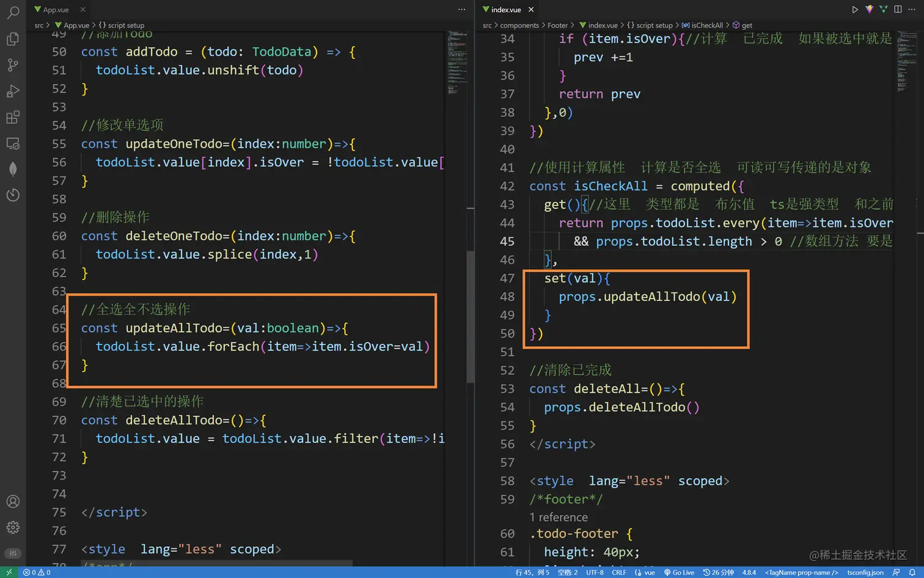Click the '26 分钟' timer in the status bar
This screenshot has width=924, height=578.
coord(718,572)
